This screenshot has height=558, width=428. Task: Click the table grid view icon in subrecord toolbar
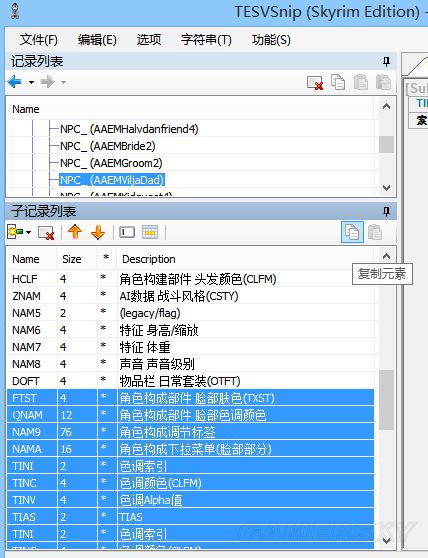click(150, 232)
